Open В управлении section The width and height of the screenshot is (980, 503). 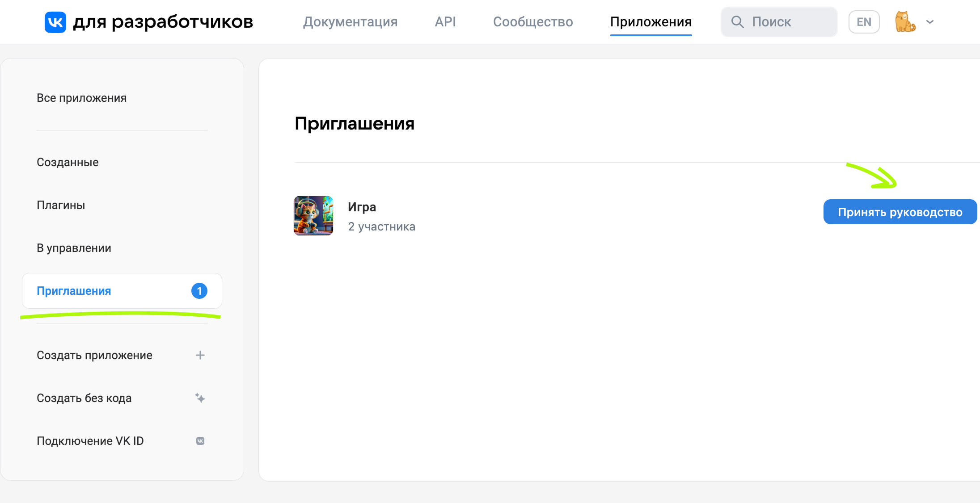pyautogui.click(x=74, y=248)
